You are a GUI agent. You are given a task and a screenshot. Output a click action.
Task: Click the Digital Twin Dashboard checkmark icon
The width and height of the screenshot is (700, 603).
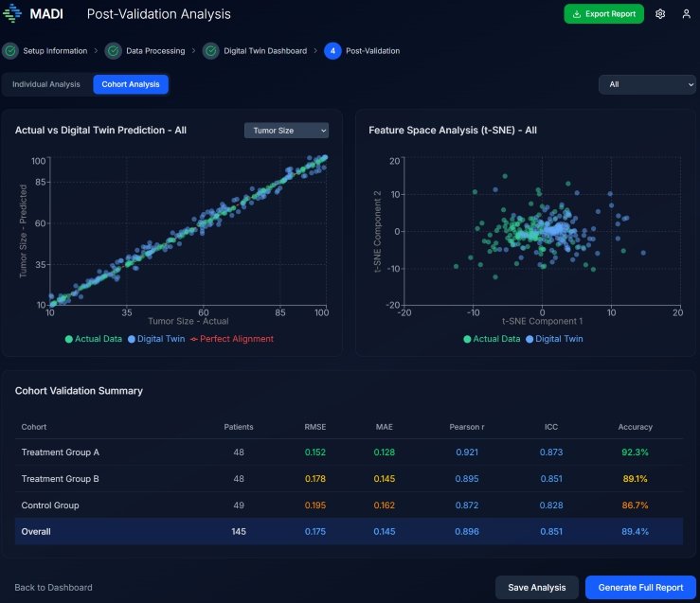coord(210,51)
